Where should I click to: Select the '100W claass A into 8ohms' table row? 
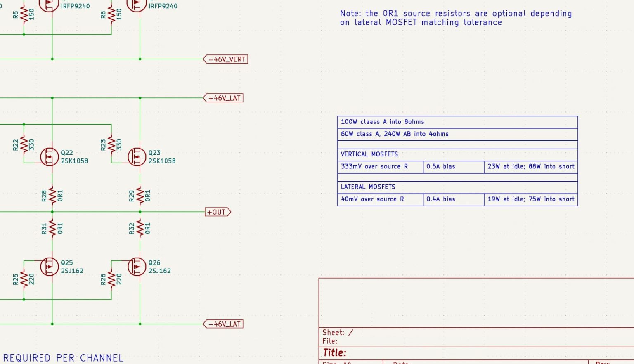click(x=381, y=122)
